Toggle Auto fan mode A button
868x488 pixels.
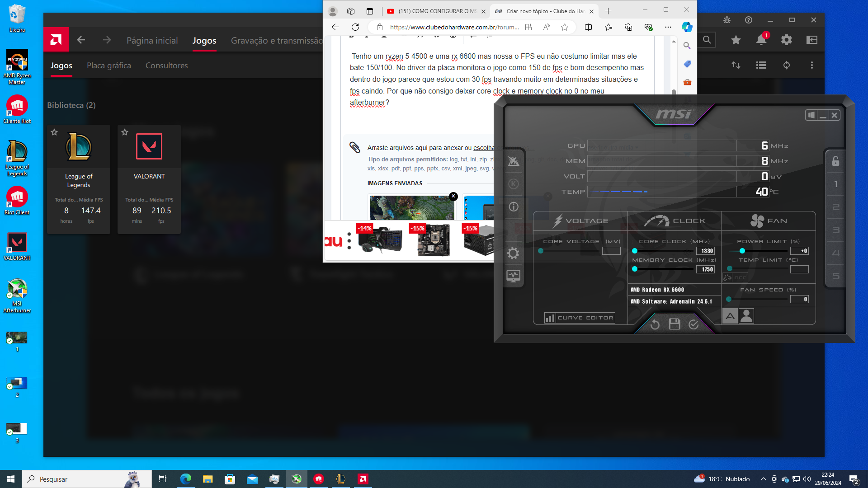[x=730, y=316]
